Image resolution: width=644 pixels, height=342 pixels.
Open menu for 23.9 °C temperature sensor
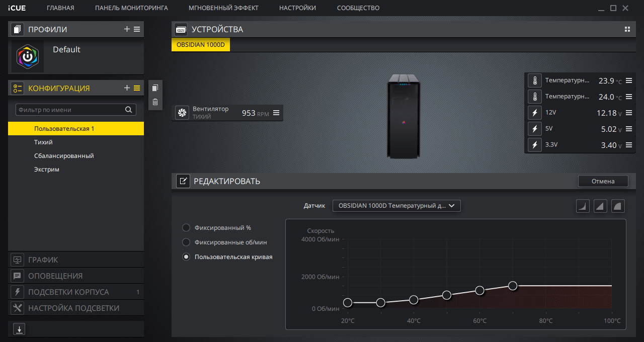629,80
